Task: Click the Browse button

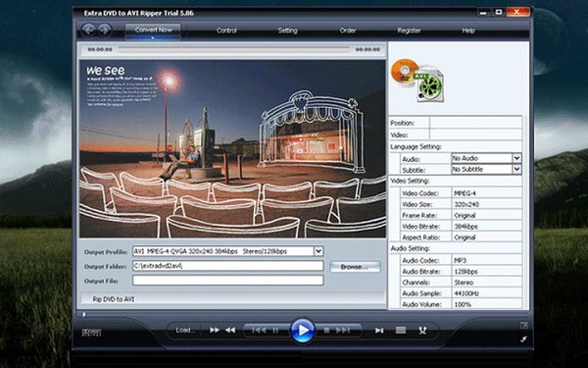Action: pyautogui.click(x=355, y=267)
